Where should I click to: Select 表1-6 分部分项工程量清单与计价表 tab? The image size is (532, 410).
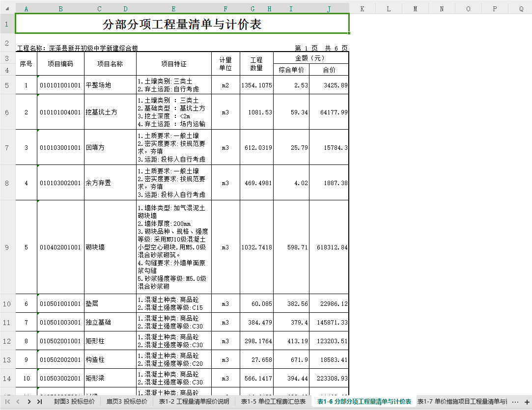pyautogui.click(x=364, y=402)
